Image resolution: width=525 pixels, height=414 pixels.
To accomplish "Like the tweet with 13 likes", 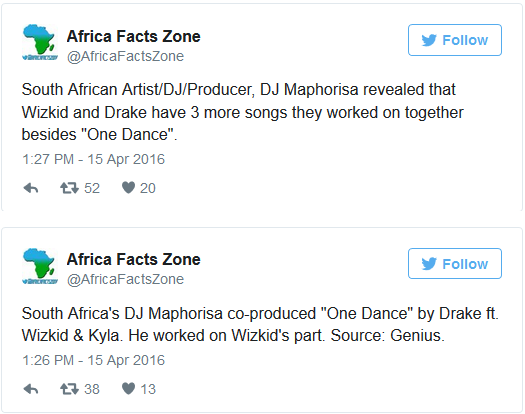I will click(x=128, y=389).
